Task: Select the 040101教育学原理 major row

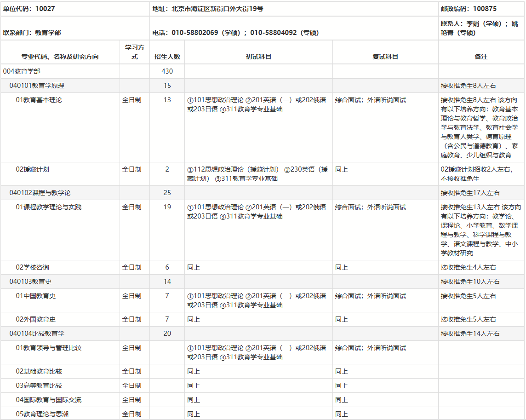Action: [x=37, y=86]
